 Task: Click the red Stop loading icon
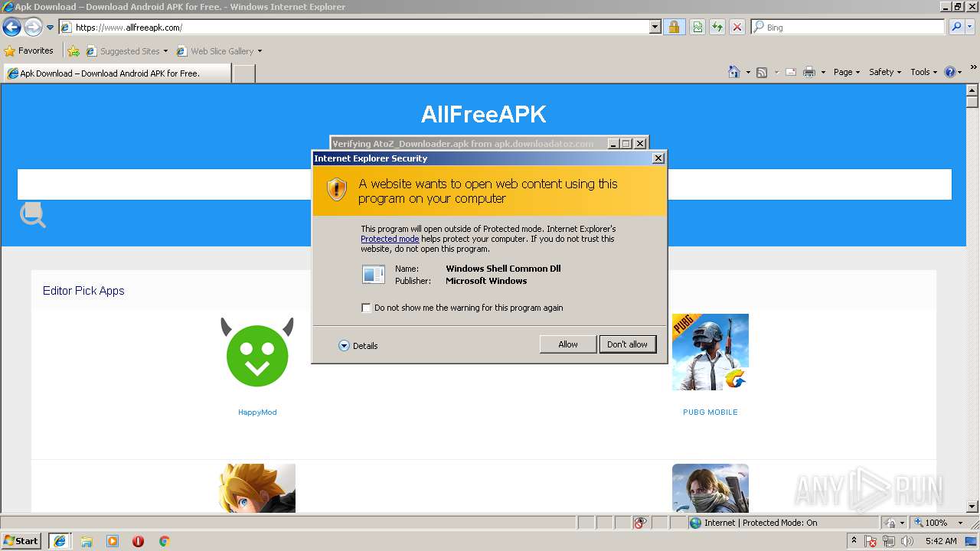(x=737, y=28)
